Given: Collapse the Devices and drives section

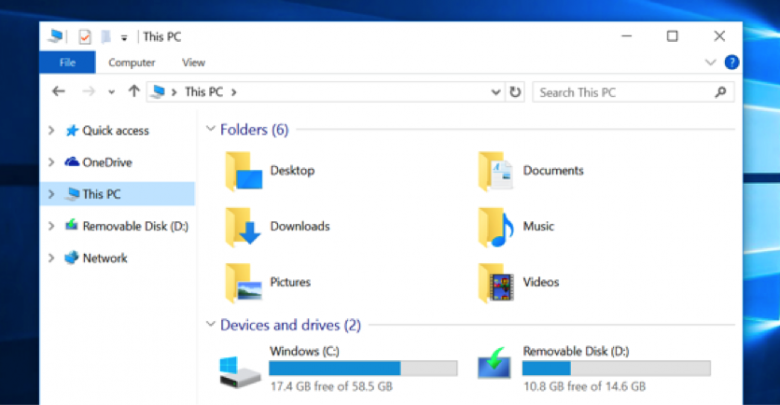Looking at the screenshot, I should point(210,325).
